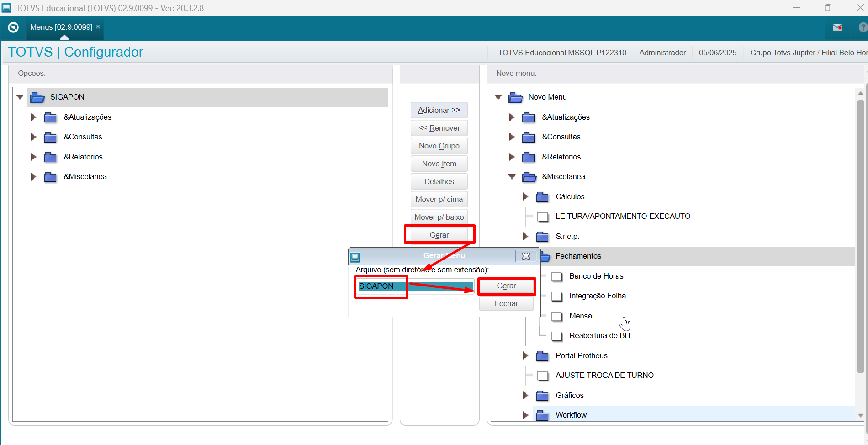Close the Gerar Menu dialog
Image resolution: width=868 pixels, height=445 pixels.
point(526,256)
